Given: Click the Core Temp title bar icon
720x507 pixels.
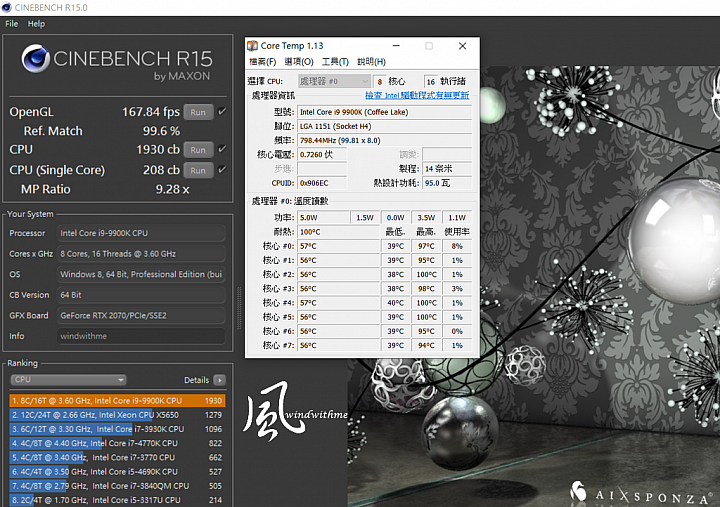Looking at the screenshot, I should click(253, 46).
